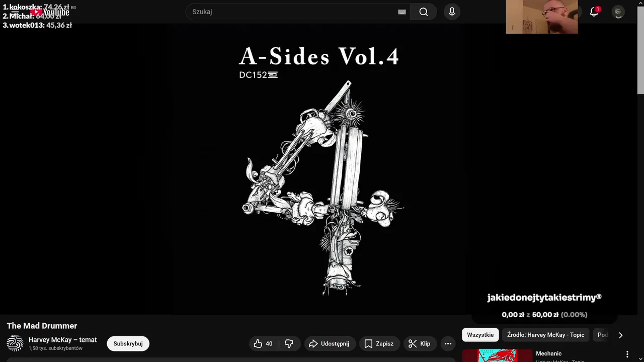Open more actions three-dot menu

(x=448, y=344)
